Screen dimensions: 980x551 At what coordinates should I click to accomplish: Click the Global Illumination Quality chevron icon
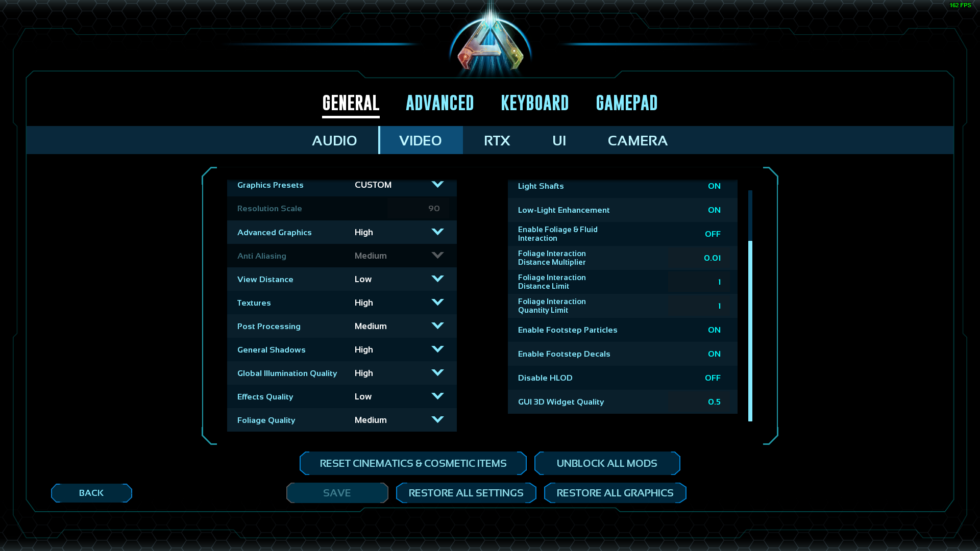(437, 373)
